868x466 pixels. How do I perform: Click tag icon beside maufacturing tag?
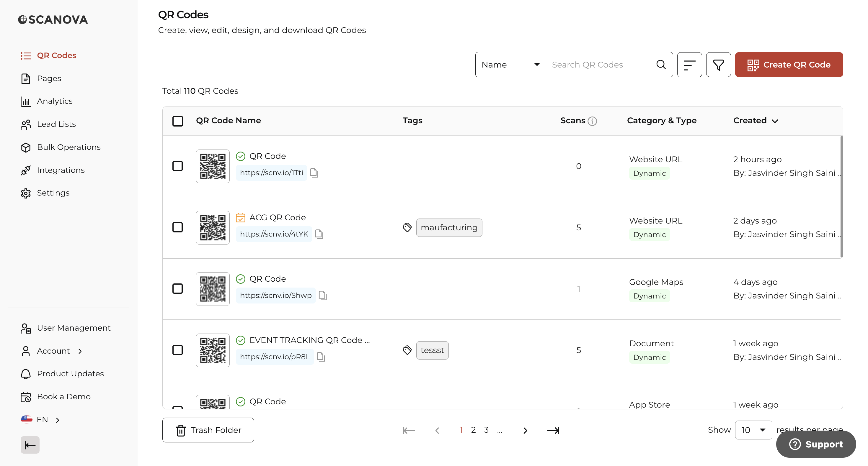pos(407,228)
